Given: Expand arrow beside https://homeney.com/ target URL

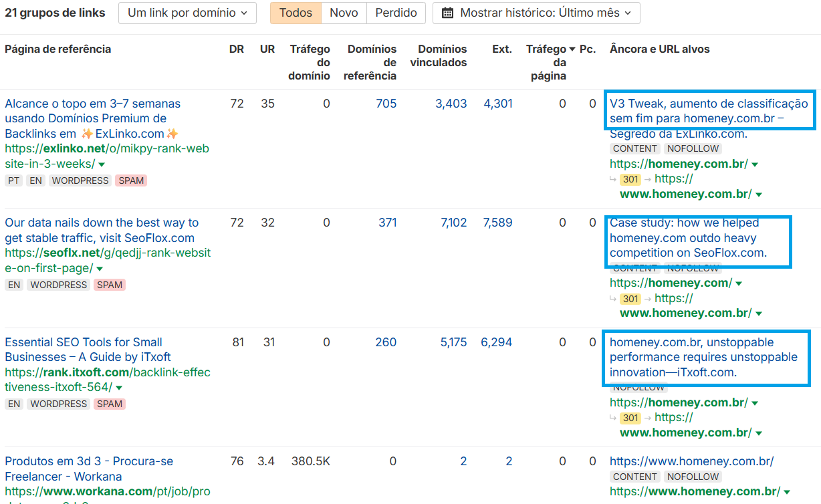Looking at the screenshot, I should click(x=739, y=283).
